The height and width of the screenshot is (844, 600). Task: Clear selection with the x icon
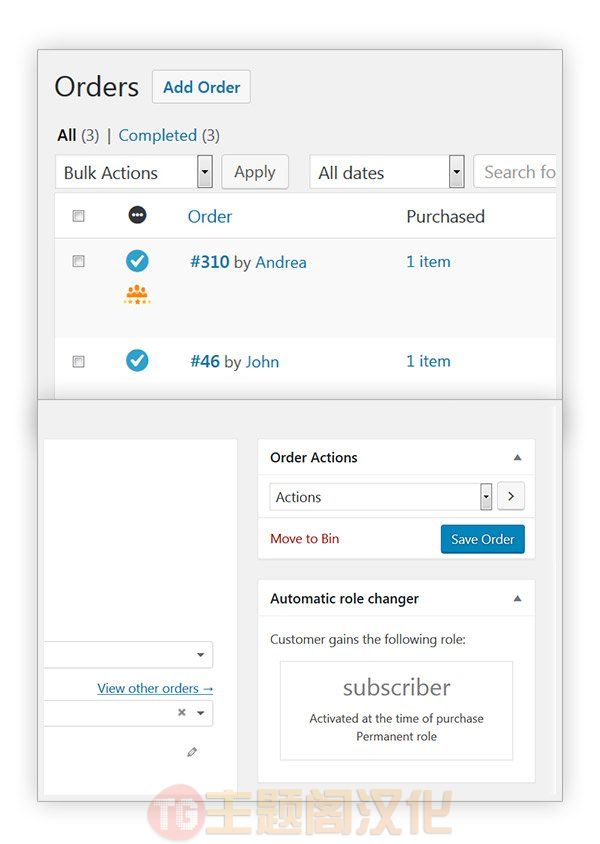(182, 713)
